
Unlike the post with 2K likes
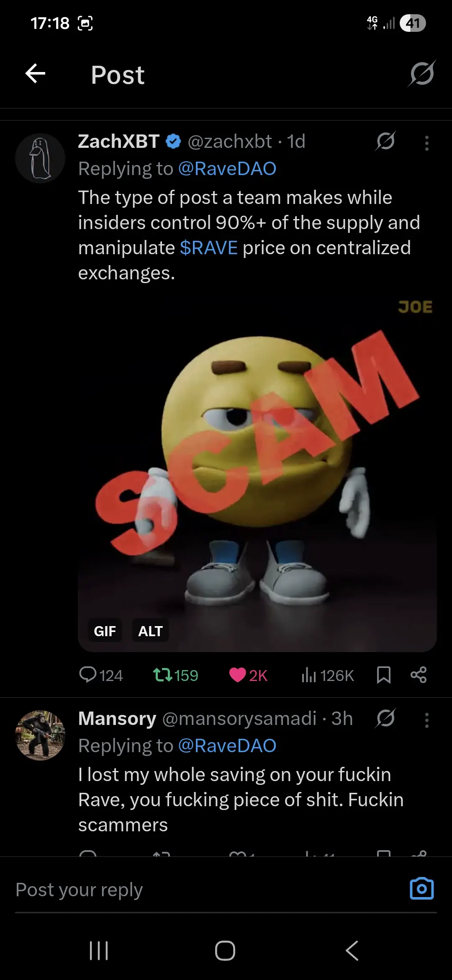(248, 675)
